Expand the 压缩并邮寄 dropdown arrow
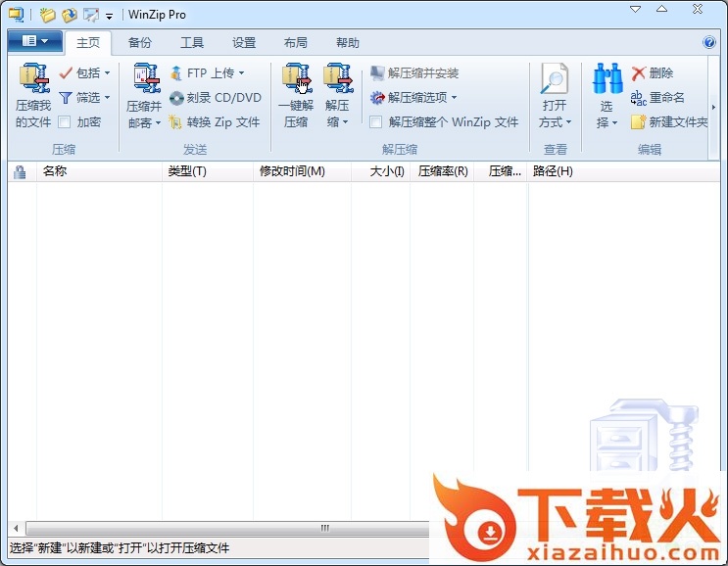Viewport: 728px width, 566px height. point(158,123)
